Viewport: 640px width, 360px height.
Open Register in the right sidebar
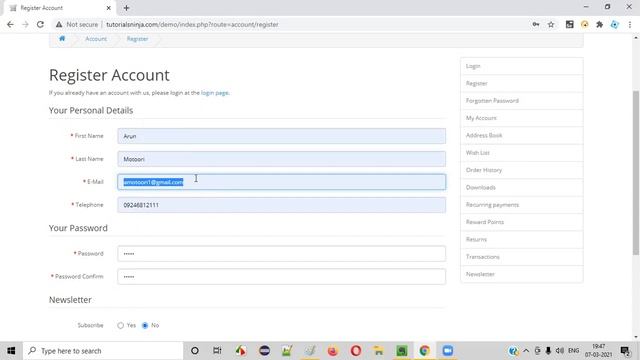click(x=522, y=83)
